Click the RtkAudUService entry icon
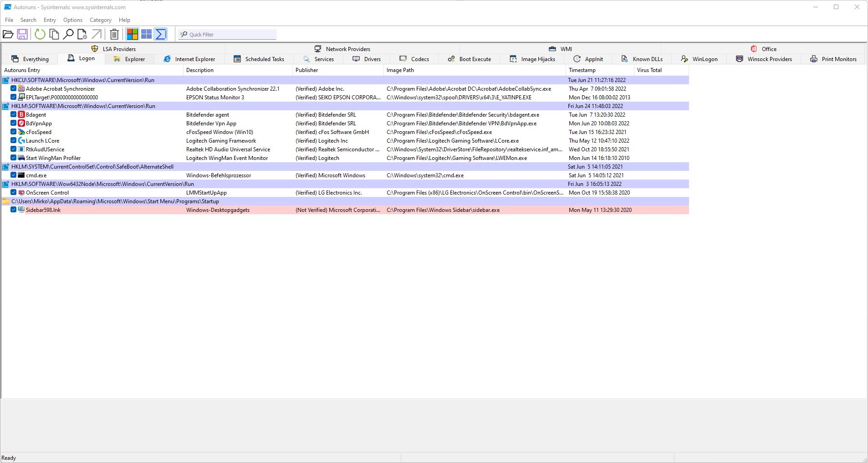 21,149
